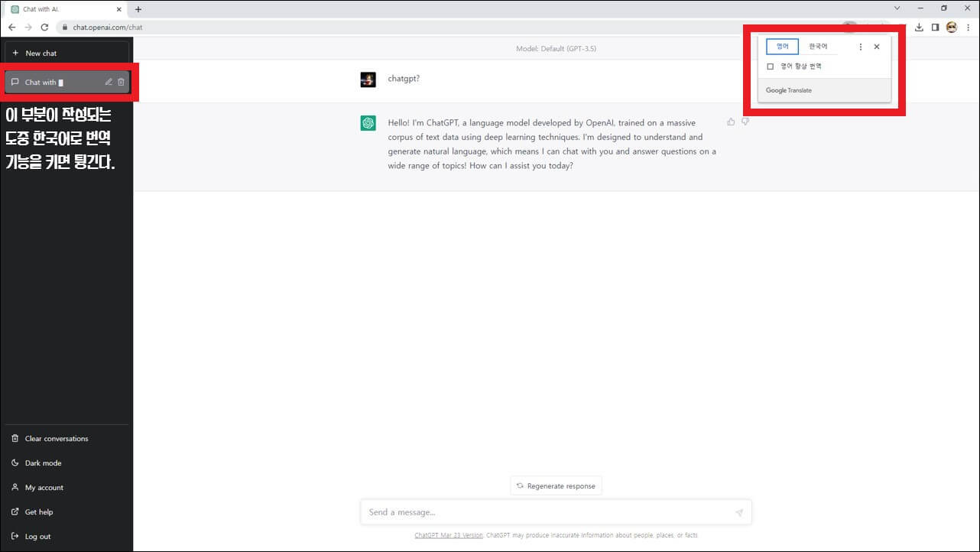Viewport: 980px width, 552px height.
Task: Start a New chat in the sidebar
Action: (x=67, y=54)
